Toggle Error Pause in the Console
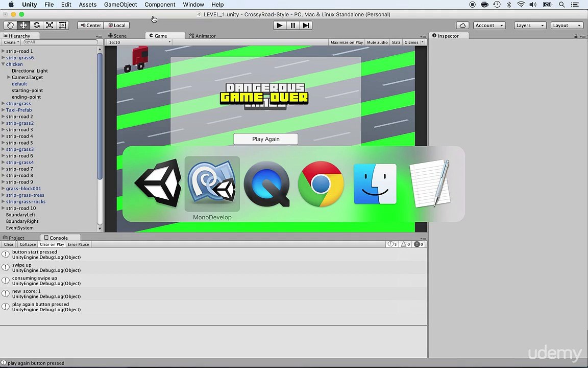 [x=79, y=244]
